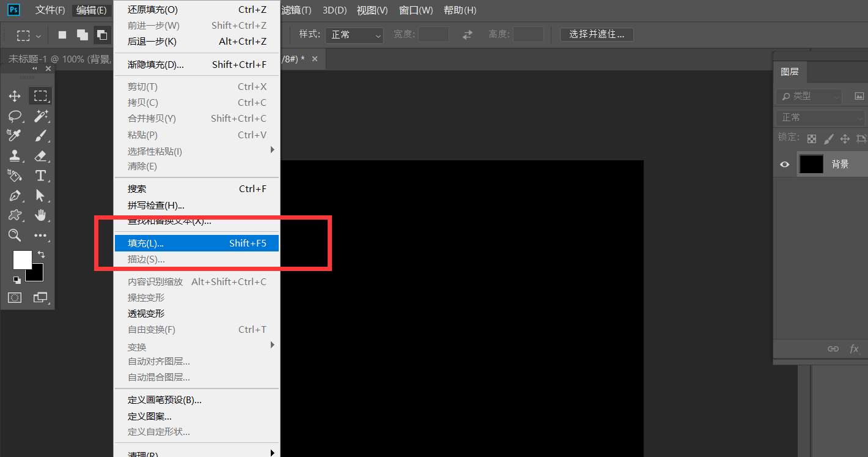Click the 选择并遮住 button
The image size is (868, 457).
(x=596, y=34)
